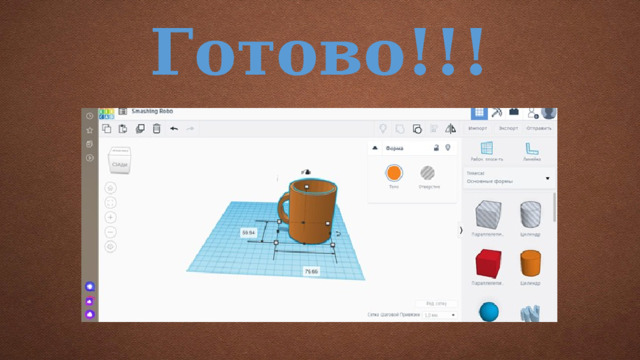Open the designs list icon beside title

pos(122,111)
